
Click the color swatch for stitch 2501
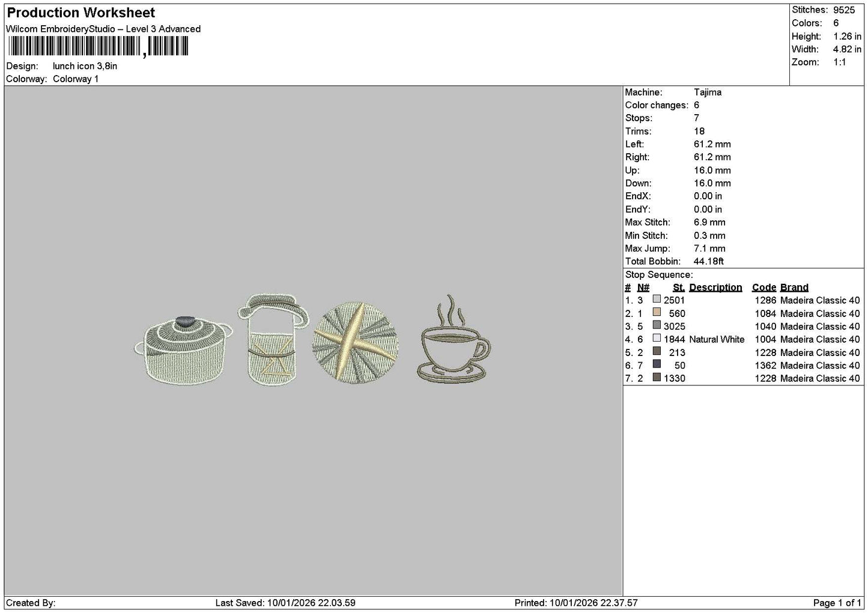point(657,300)
